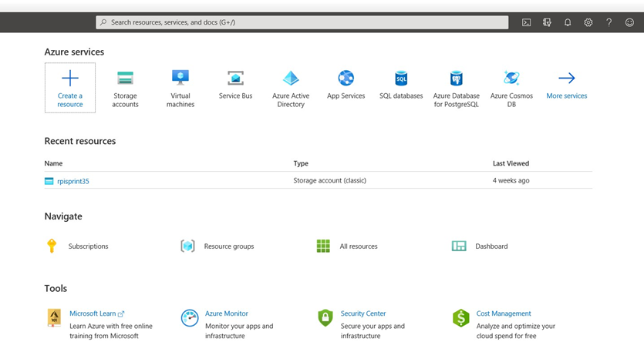Image resolution: width=644 pixels, height=362 pixels.
Task: Open Virtual machines service
Action: click(180, 79)
